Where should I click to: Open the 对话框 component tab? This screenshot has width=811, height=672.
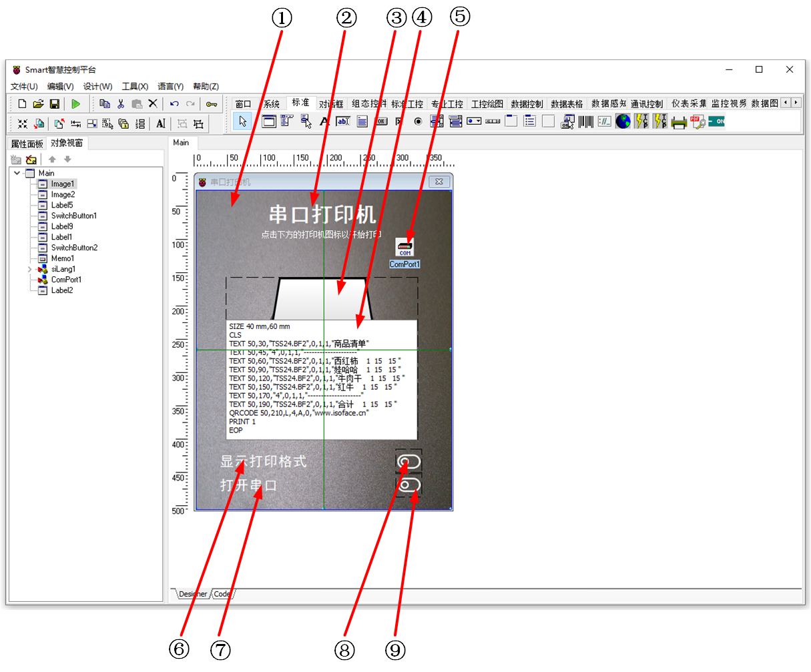coord(331,104)
